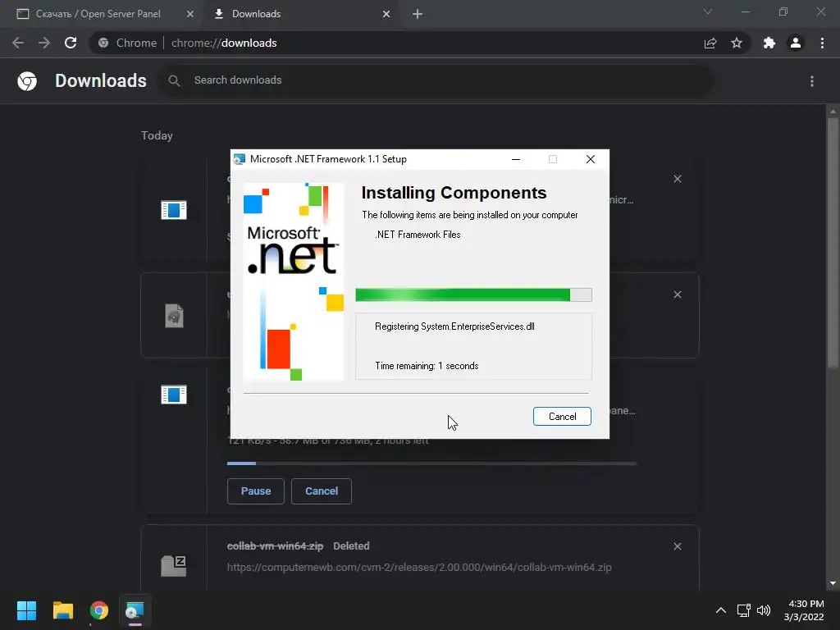Open the collab-vm-win64.zip download URL link
The image size is (840, 630).
[419, 567]
